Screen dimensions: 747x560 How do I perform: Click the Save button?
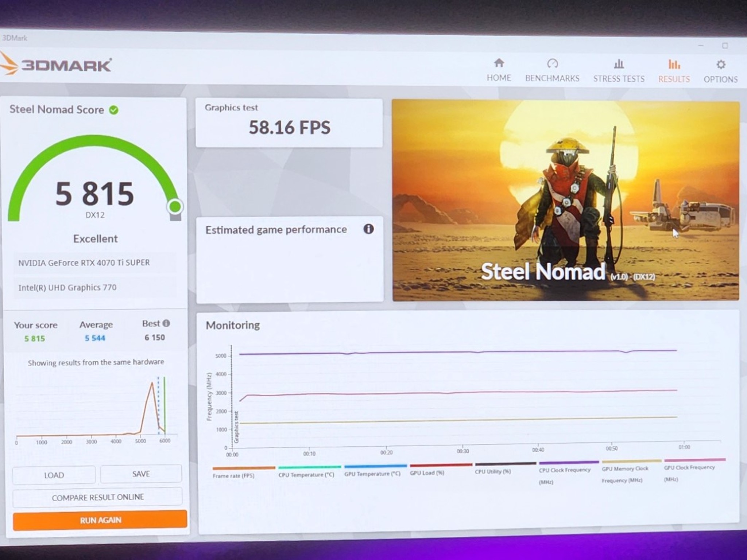point(141,474)
